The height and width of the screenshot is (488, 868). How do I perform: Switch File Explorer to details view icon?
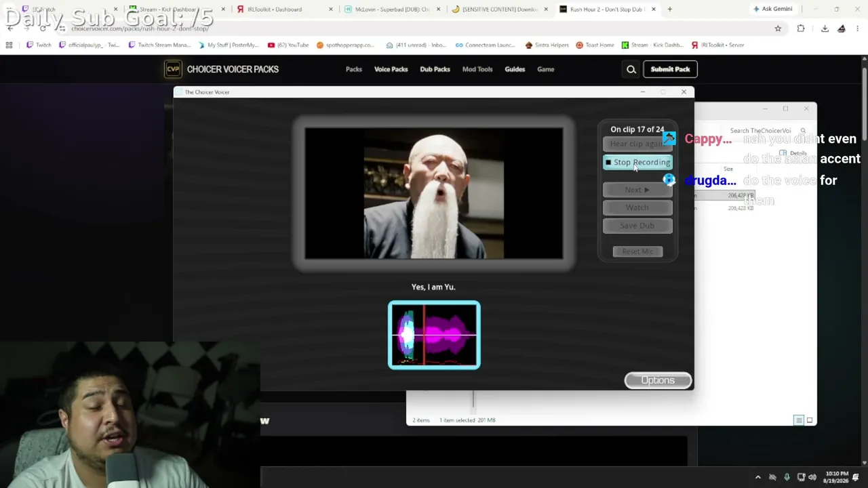point(799,420)
